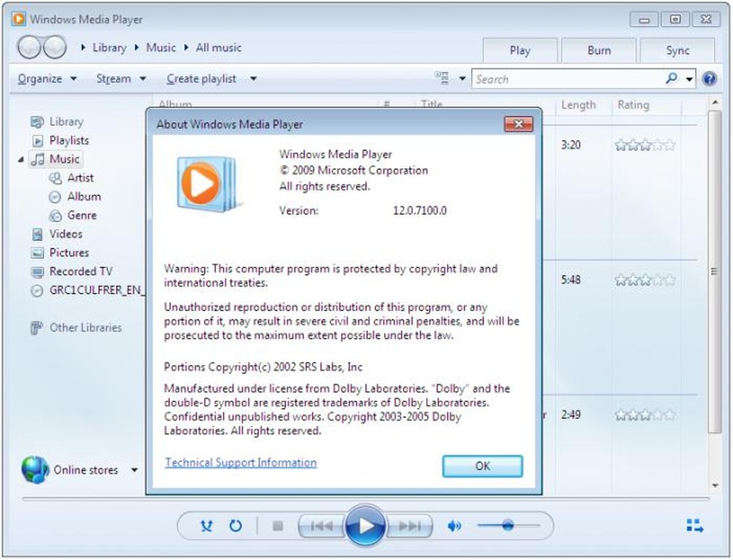This screenshot has width=733, height=560.
Task: Collapse the Music tree node
Action: point(22,159)
